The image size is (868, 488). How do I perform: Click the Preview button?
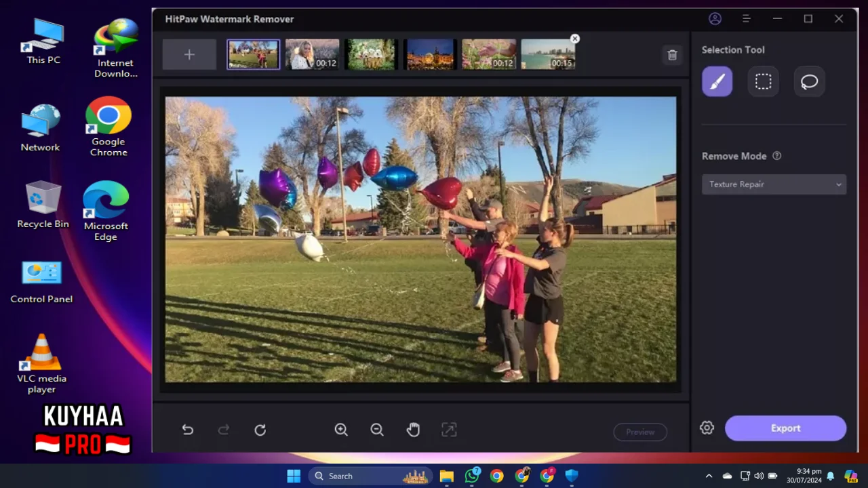coord(640,432)
